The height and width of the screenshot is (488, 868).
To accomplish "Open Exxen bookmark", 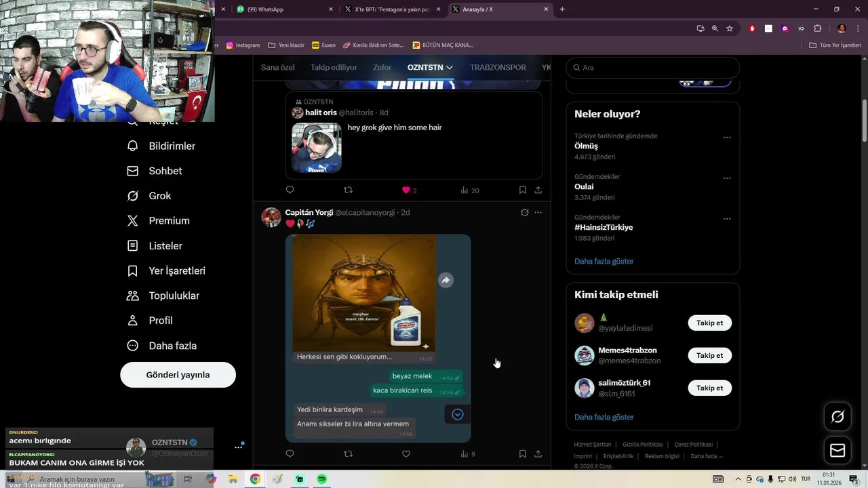I will click(x=323, y=45).
